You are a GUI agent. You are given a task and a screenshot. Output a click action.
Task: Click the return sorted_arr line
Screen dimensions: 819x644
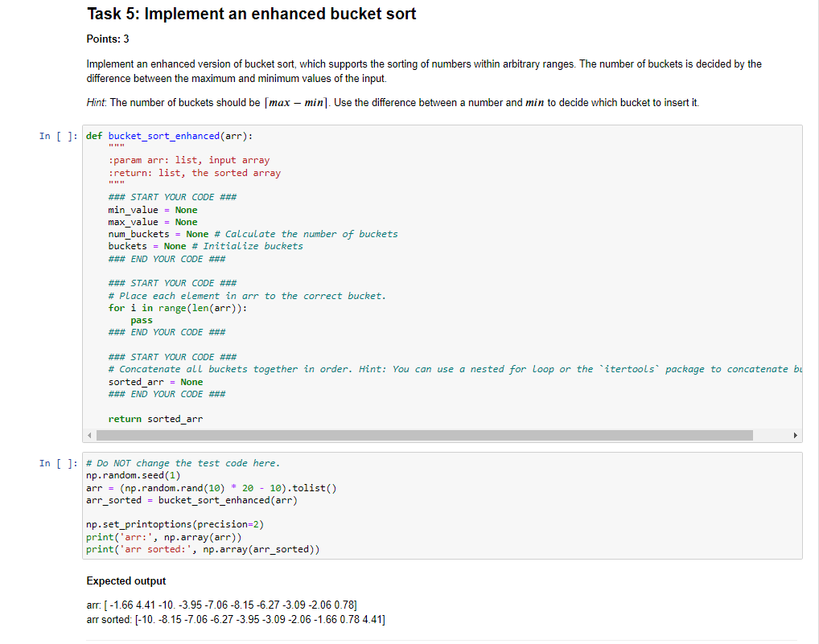149,418
